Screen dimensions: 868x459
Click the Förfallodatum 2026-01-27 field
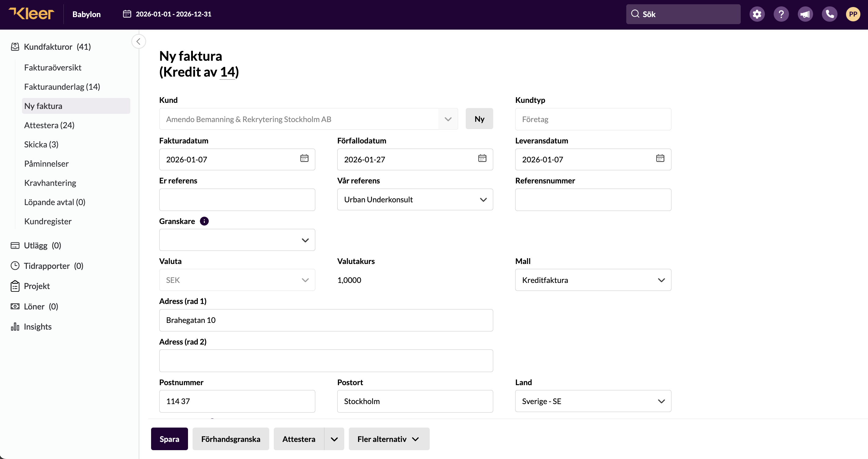[415, 159]
